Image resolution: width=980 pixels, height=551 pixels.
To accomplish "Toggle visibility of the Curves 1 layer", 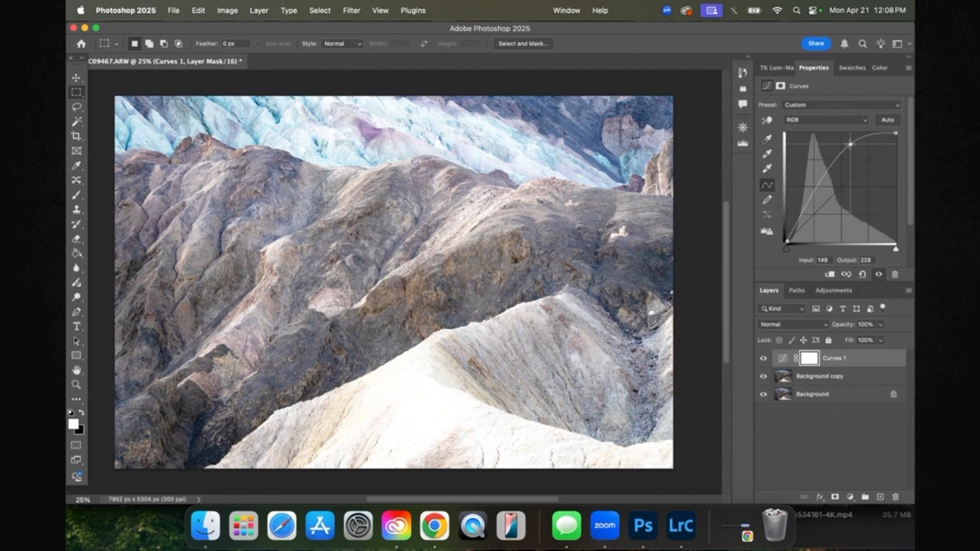I will coord(763,358).
